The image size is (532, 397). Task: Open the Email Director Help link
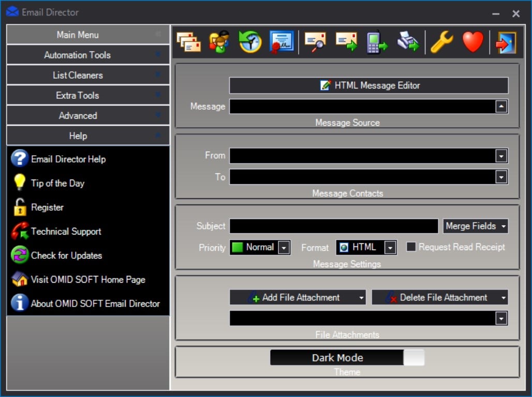pyautogui.click(x=68, y=159)
